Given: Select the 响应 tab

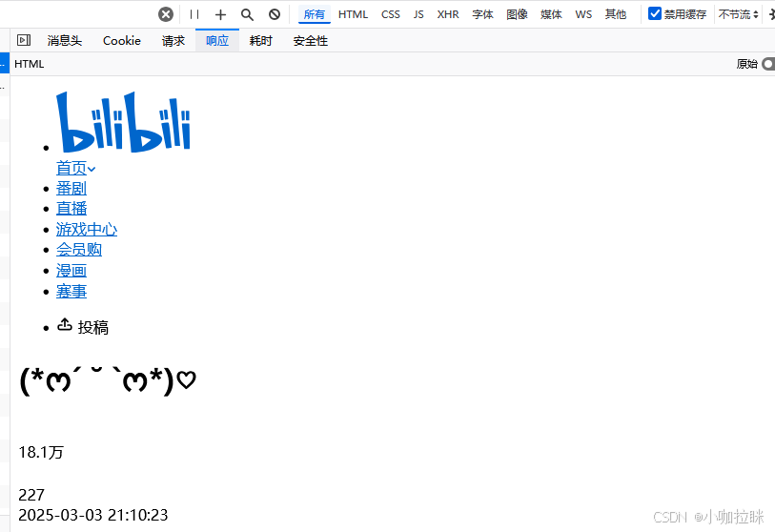Looking at the screenshot, I should 217,41.
